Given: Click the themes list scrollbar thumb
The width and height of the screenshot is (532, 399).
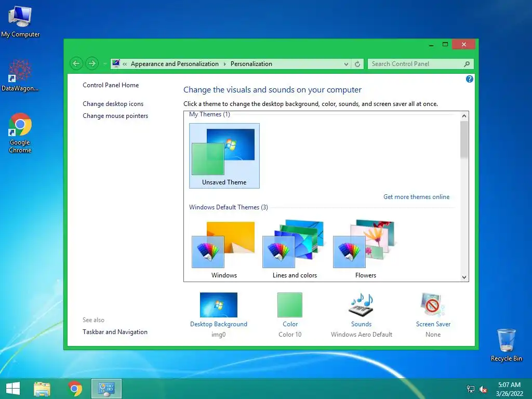Looking at the screenshot, I should click(x=464, y=140).
